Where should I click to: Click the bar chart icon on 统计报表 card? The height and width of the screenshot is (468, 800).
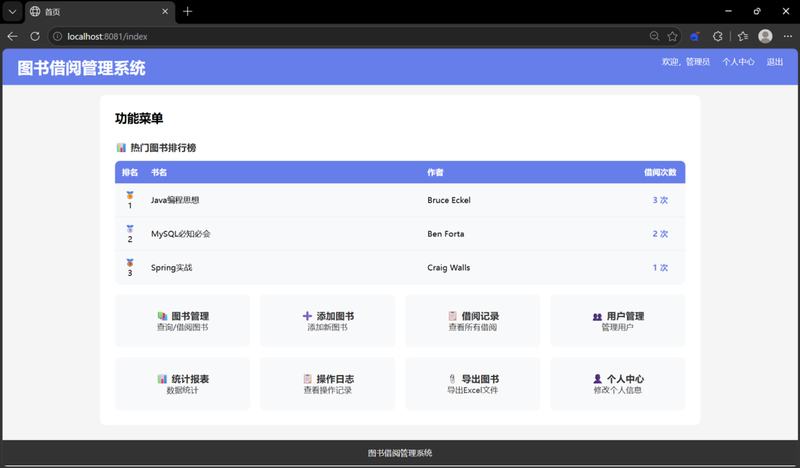pyautogui.click(x=162, y=379)
